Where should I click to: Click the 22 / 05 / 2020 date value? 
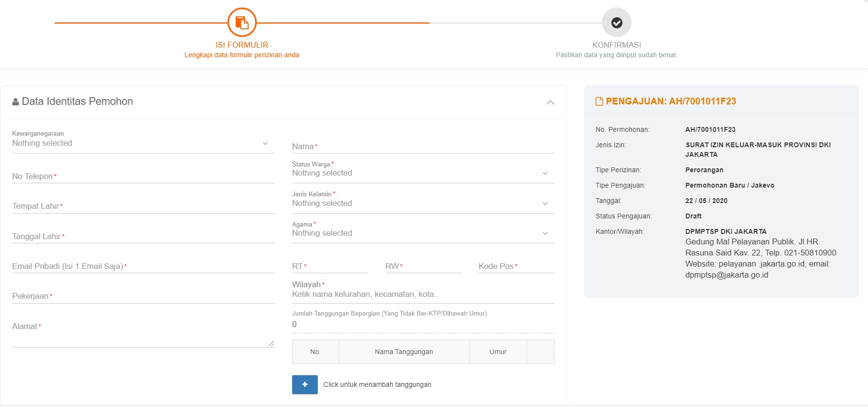[x=706, y=201]
